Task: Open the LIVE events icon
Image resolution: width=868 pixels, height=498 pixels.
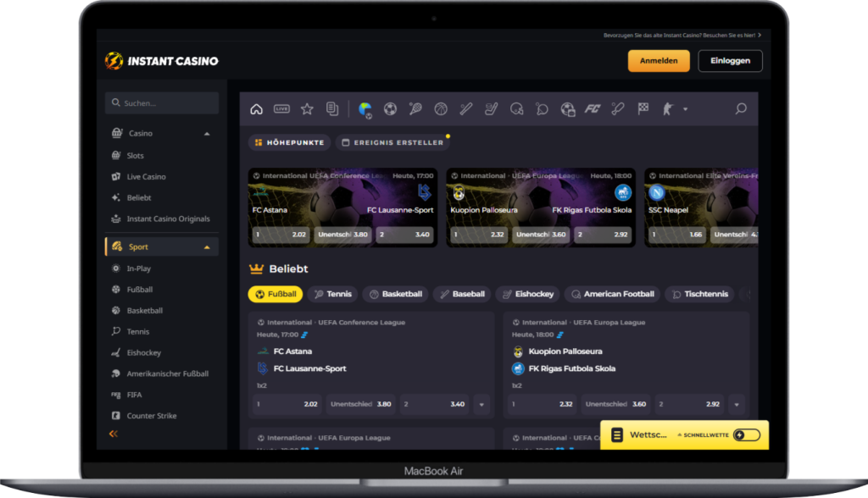Action: click(281, 109)
